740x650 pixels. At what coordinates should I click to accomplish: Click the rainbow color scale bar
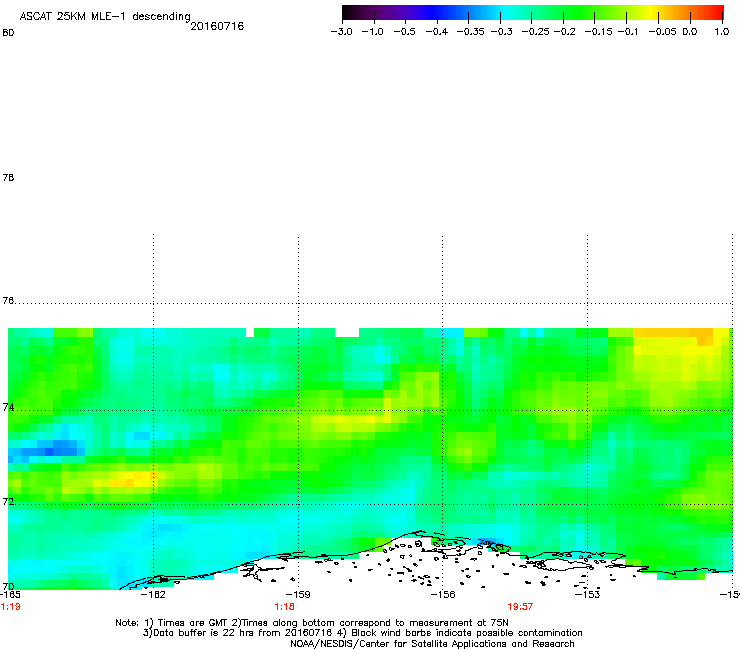click(x=533, y=13)
